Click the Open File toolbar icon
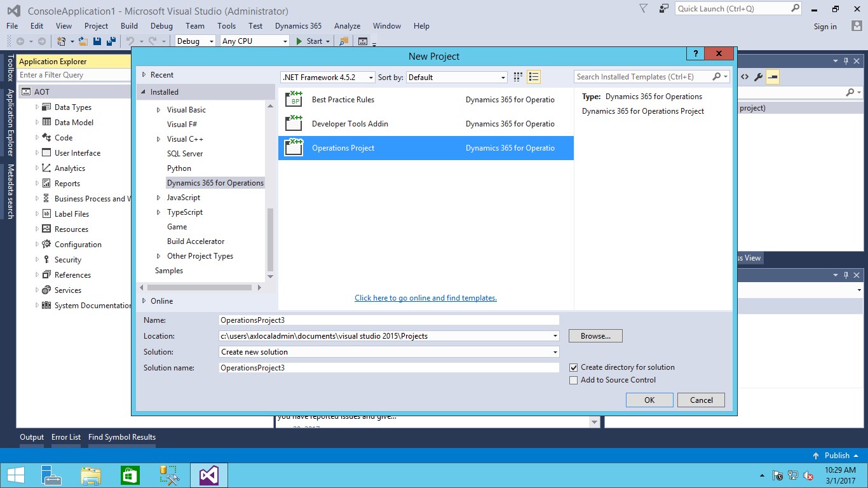Viewport: 868px width, 488px height. pyautogui.click(x=83, y=41)
